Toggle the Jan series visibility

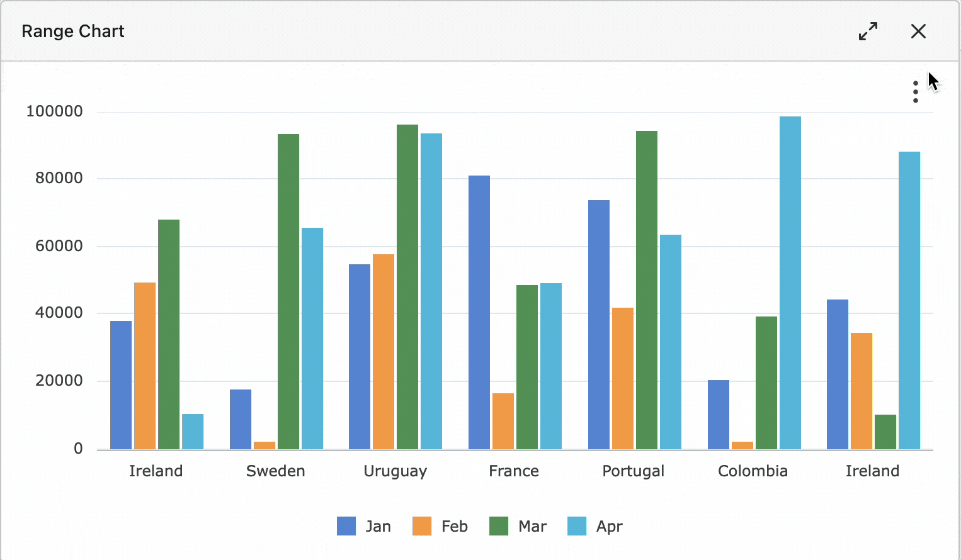click(364, 526)
